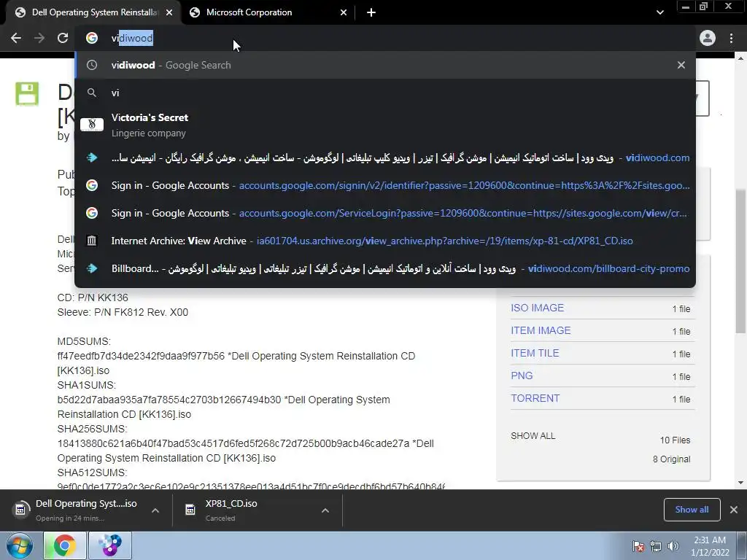
Task: Click the Chrome taskbar icon
Action: coord(64,545)
